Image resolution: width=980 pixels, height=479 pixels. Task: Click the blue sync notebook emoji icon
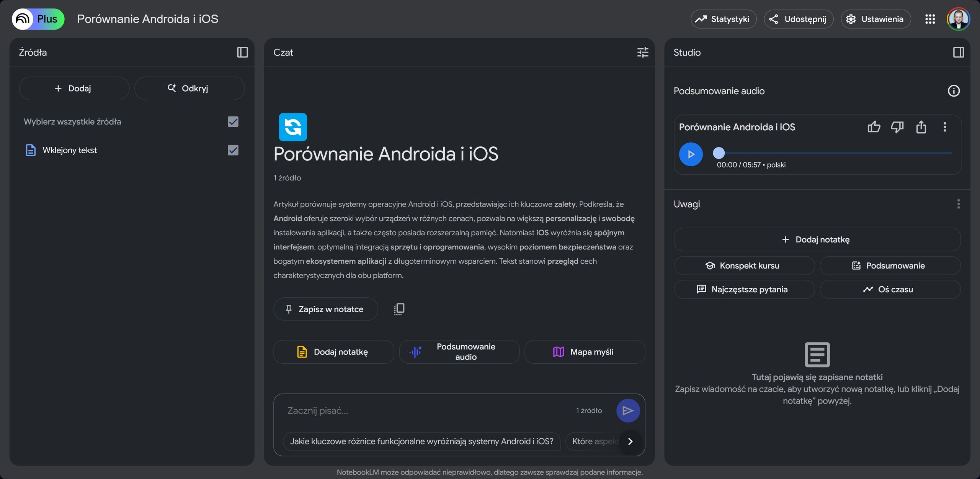click(293, 127)
